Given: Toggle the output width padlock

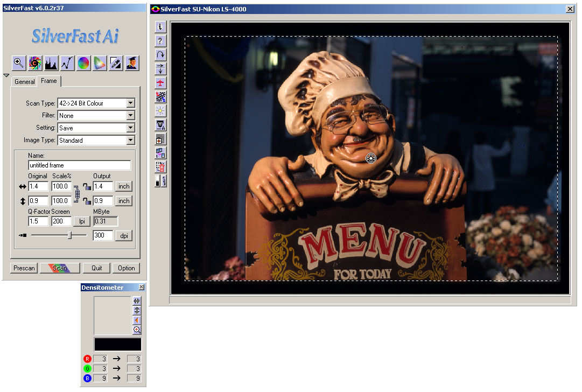Looking at the screenshot, I should [x=86, y=186].
